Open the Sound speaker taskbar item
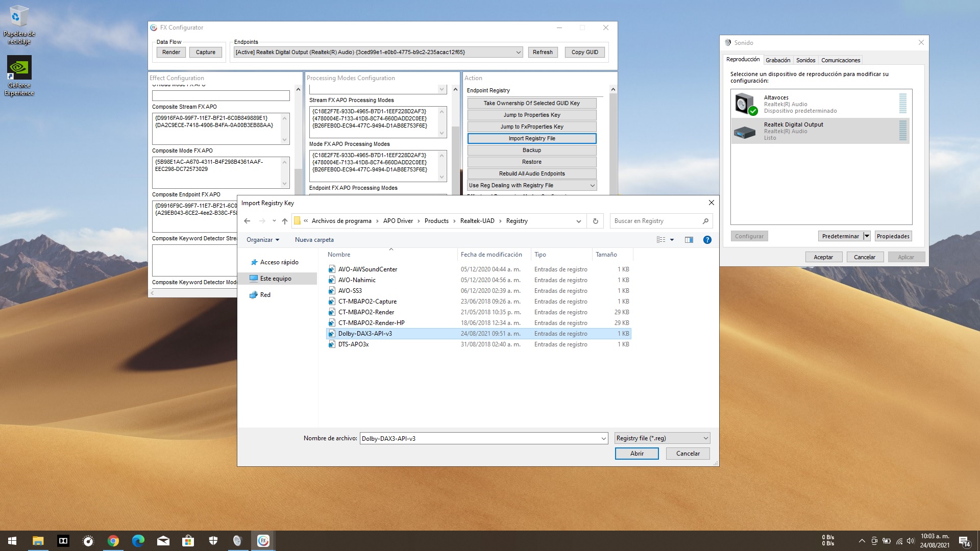 tap(237, 541)
